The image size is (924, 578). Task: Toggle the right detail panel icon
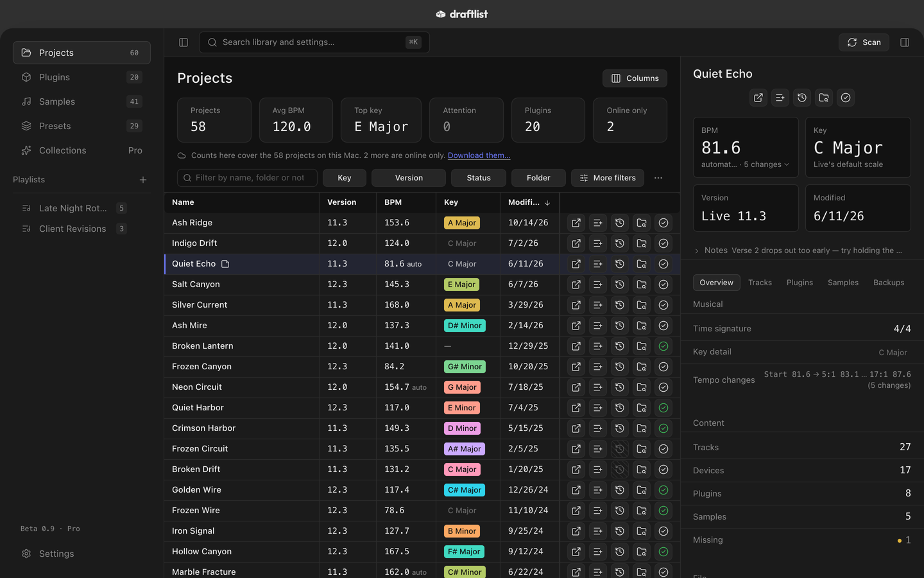[905, 42]
